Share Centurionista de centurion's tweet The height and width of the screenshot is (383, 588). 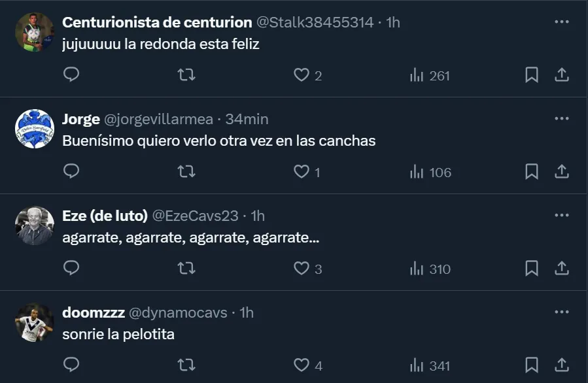click(x=561, y=75)
